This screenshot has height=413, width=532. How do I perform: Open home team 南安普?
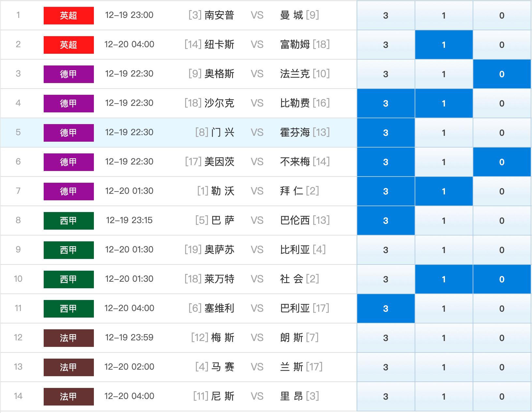tap(219, 15)
